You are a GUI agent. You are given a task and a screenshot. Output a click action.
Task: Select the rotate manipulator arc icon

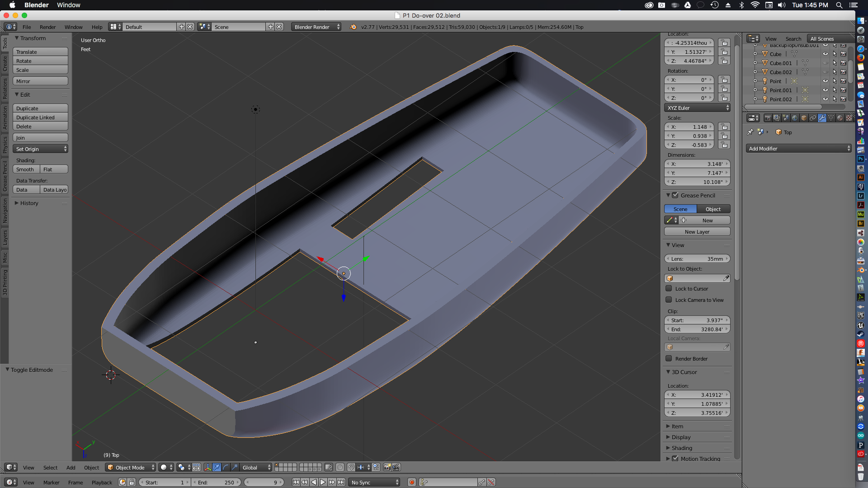[x=226, y=467]
